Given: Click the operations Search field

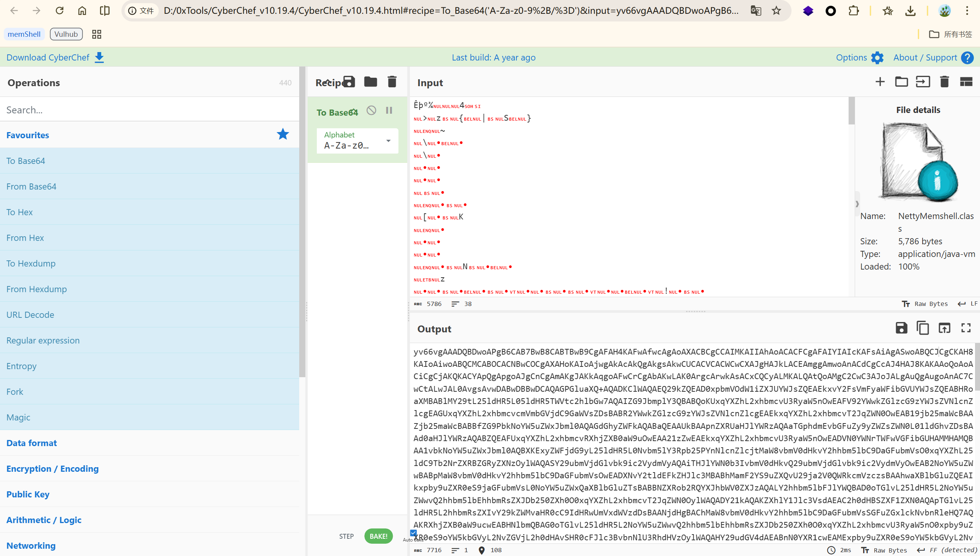Looking at the screenshot, I should click(149, 110).
